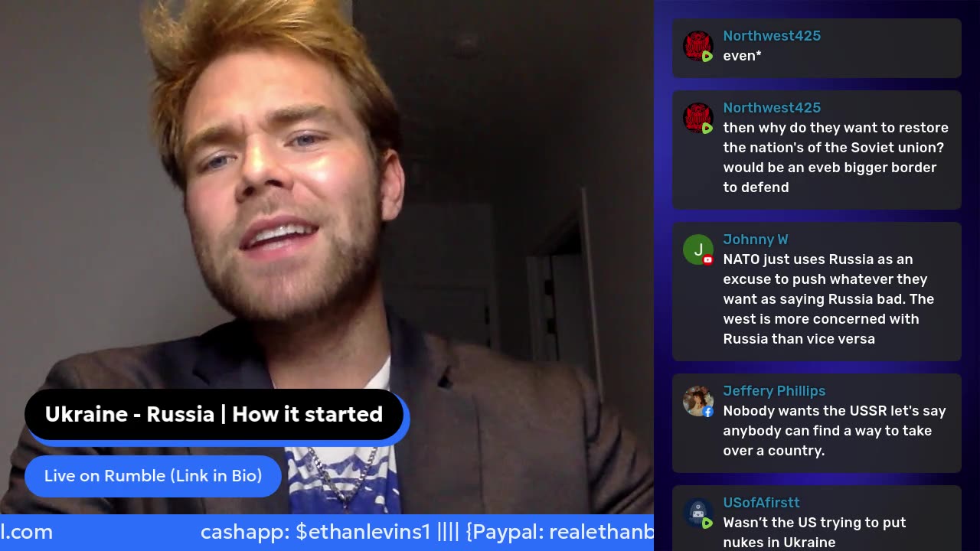Click Jeffery Phillips' profile photo avatar

click(697, 401)
